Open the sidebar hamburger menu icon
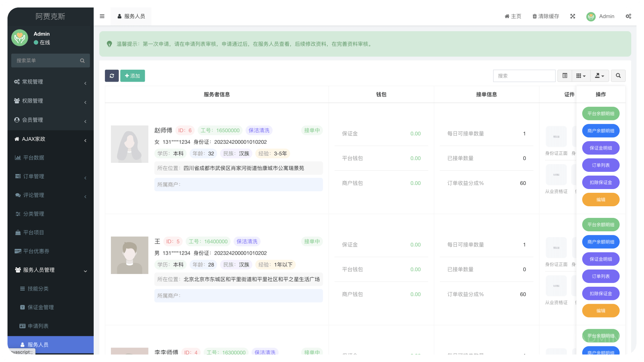This screenshot has height=362, width=644. (102, 16)
